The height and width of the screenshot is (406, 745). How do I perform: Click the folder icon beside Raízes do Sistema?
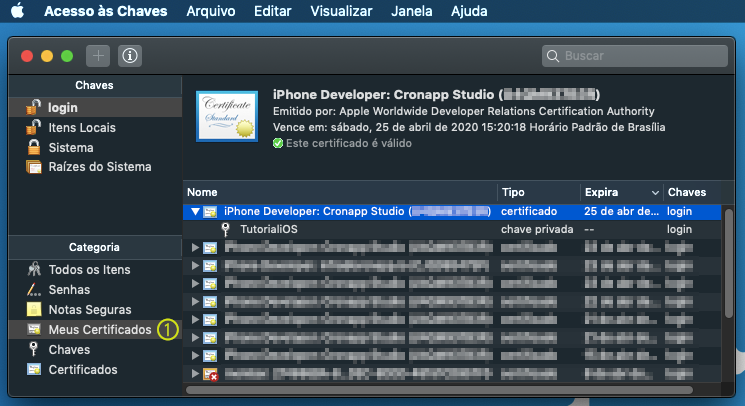[x=34, y=167]
